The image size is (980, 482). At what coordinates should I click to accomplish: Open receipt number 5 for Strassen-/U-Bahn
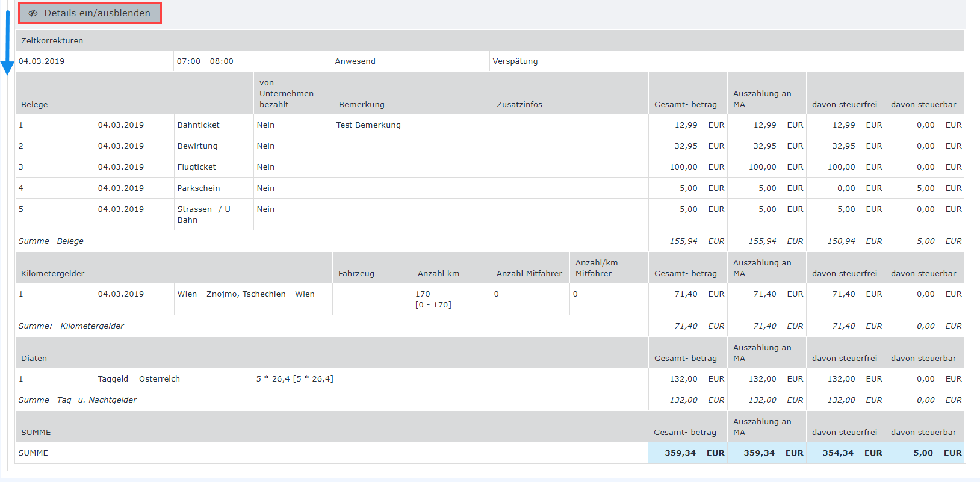click(21, 209)
